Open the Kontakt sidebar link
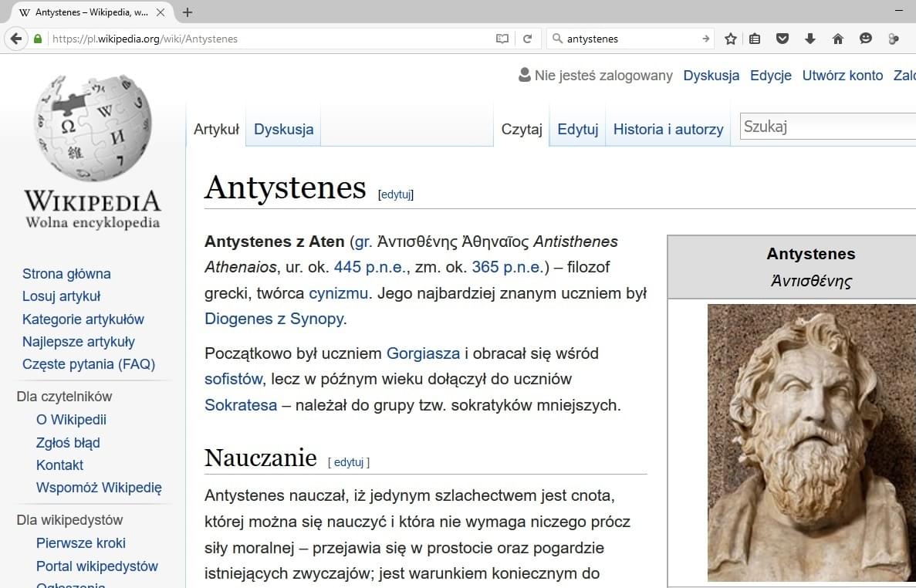 pos(59,465)
